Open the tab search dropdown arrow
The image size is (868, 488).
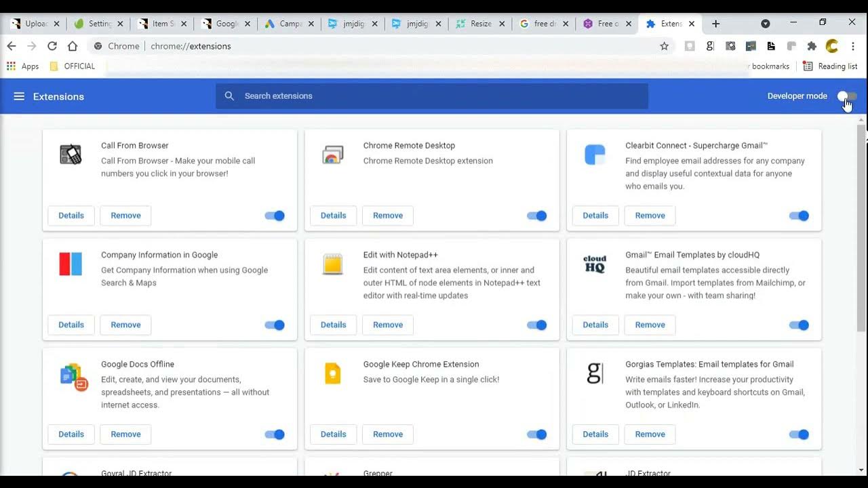[766, 24]
